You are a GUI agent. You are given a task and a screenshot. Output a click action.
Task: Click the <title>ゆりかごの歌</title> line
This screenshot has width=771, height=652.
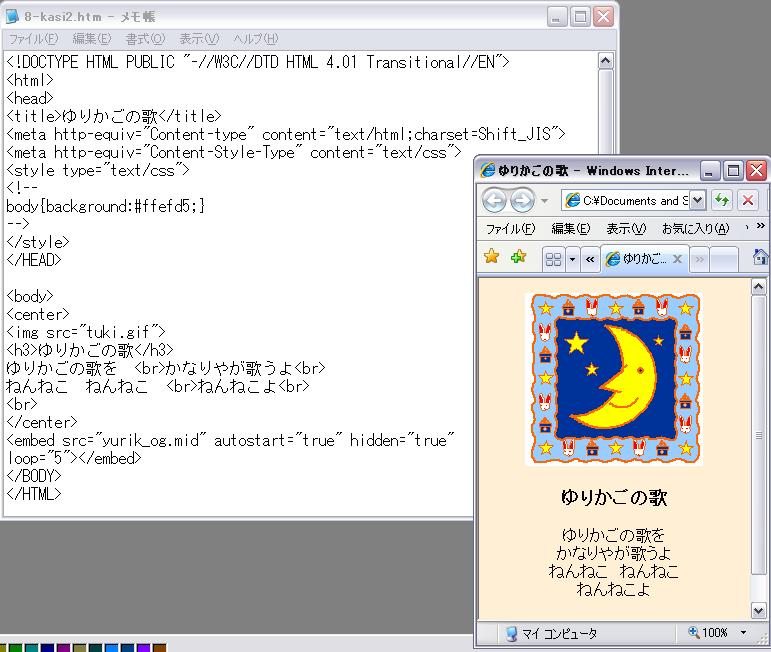coord(114,116)
